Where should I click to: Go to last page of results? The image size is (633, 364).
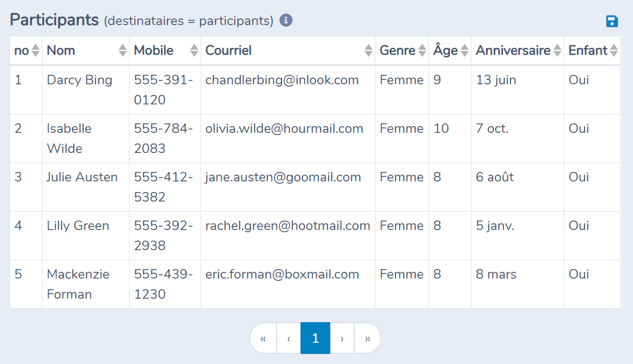(x=368, y=338)
